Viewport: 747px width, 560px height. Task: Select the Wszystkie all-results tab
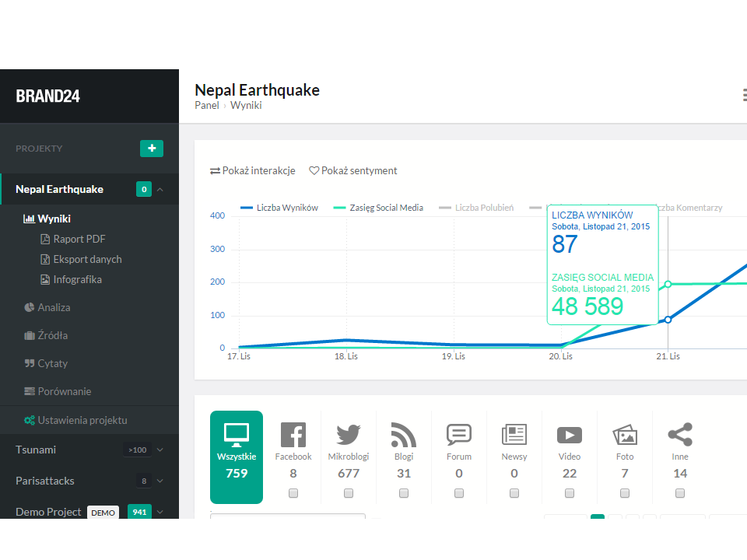[237, 457]
